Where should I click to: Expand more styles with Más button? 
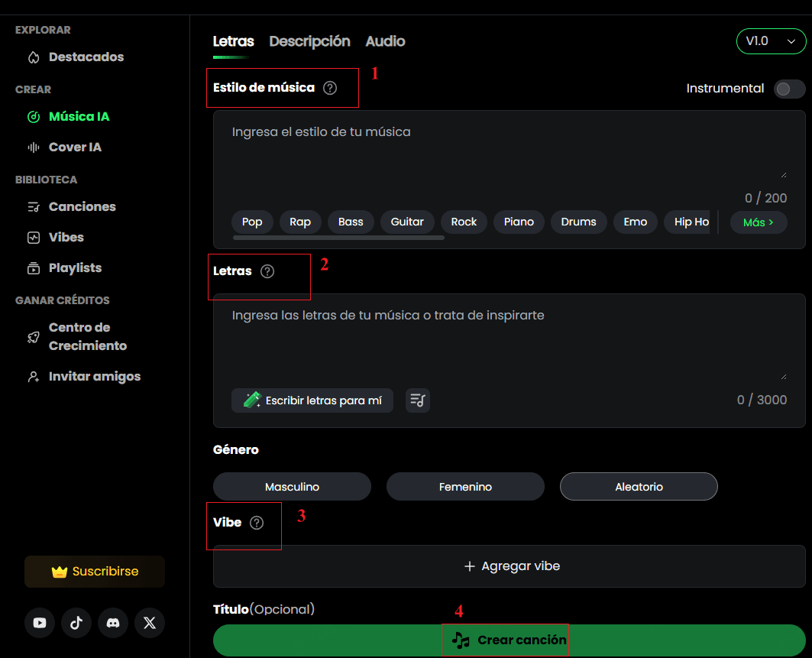[758, 222]
